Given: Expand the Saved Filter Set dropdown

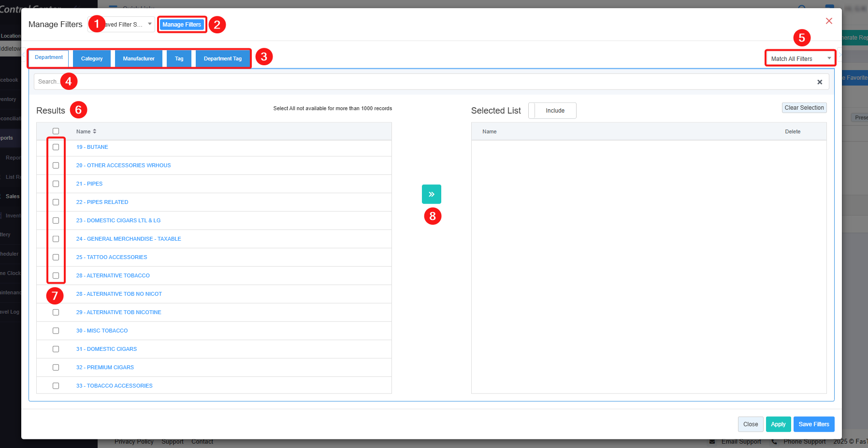Looking at the screenshot, I should pyautogui.click(x=128, y=24).
